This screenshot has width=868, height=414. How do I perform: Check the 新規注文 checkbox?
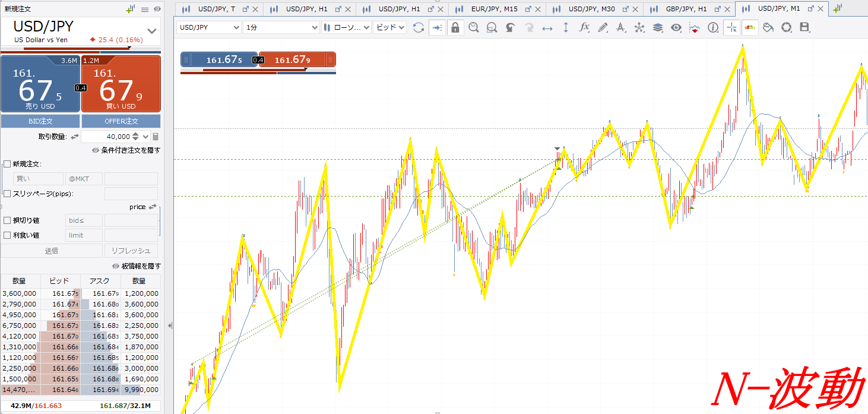7,164
